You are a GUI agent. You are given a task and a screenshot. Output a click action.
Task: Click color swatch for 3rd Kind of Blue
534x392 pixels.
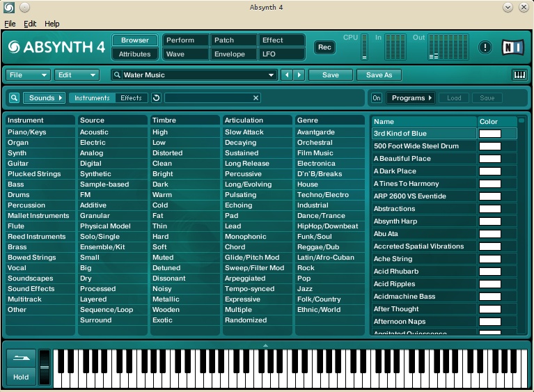tap(490, 134)
